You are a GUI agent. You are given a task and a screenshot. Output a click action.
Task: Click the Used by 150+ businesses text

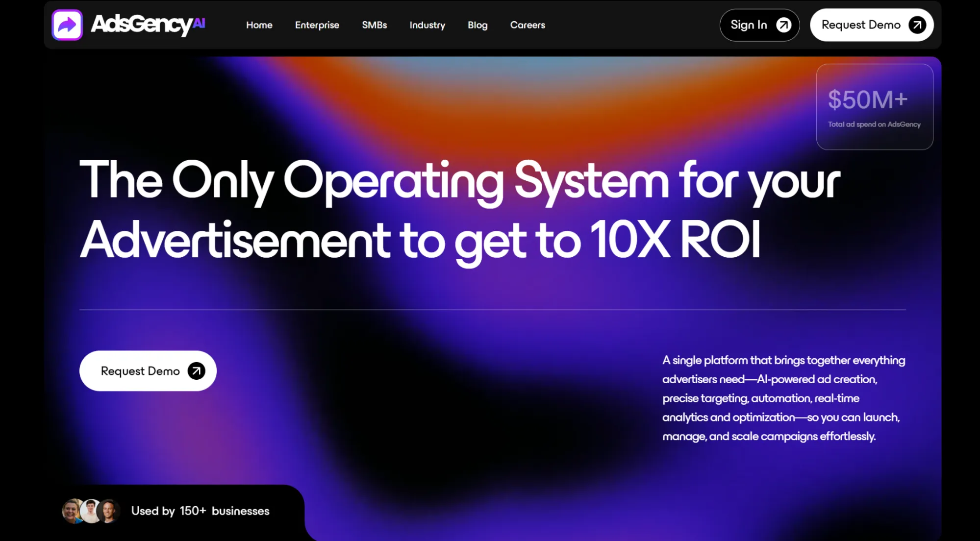pos(200,511)
